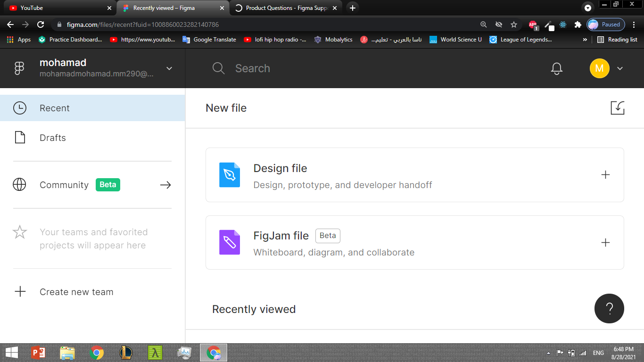Open the Recent section in sidebar
The image size is (644, 362).
(x=92, y=108)
